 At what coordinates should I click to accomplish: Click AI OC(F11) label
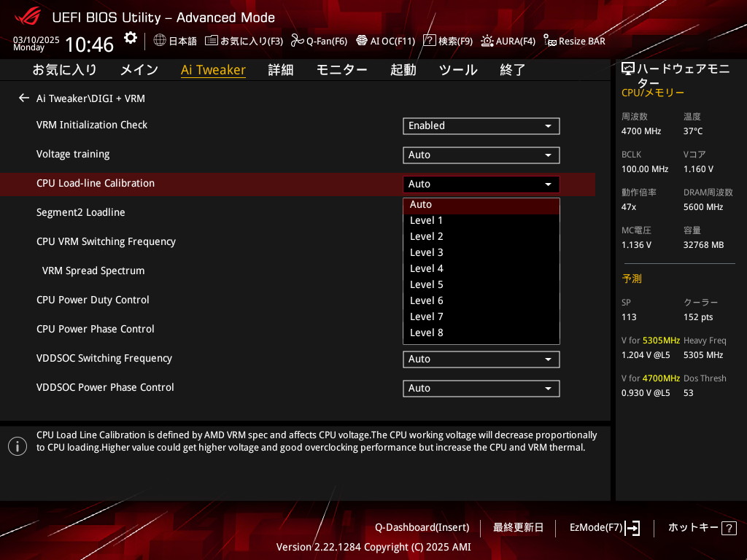coord(392,41)
